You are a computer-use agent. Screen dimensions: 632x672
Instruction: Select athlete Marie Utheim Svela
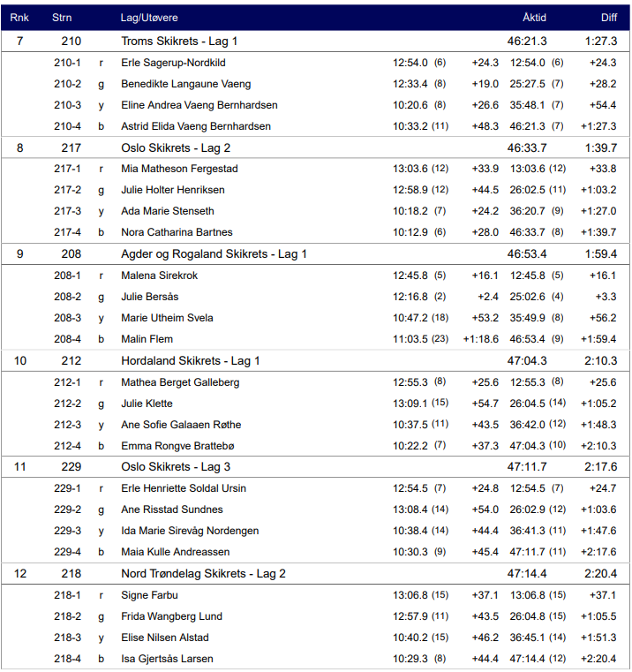167,318
